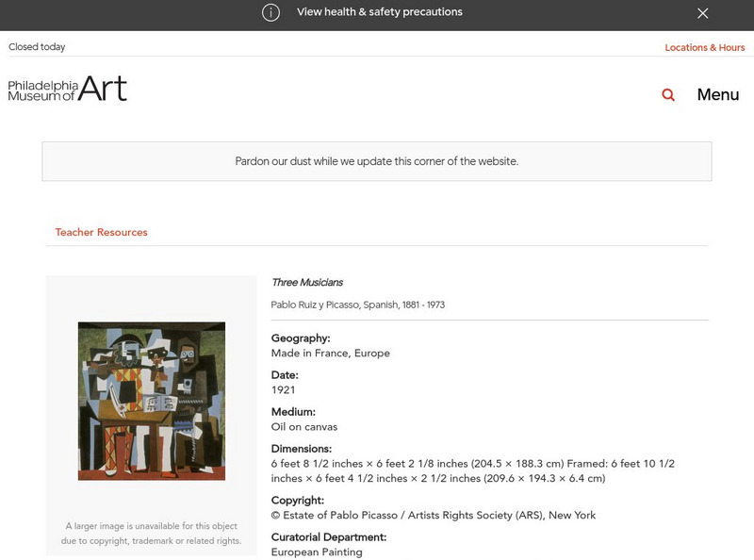The width and height of the screenshot is (754, 560).
Task: Open site search with the magnifier icon
Action: click(668, 94)
